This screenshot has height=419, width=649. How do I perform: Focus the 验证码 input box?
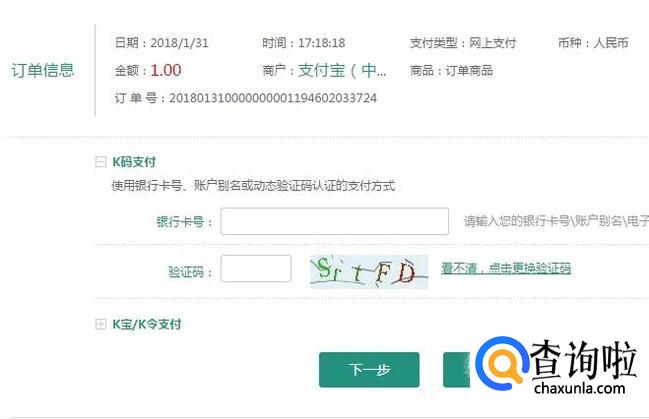pyautogui.click(x=256, y=268)
